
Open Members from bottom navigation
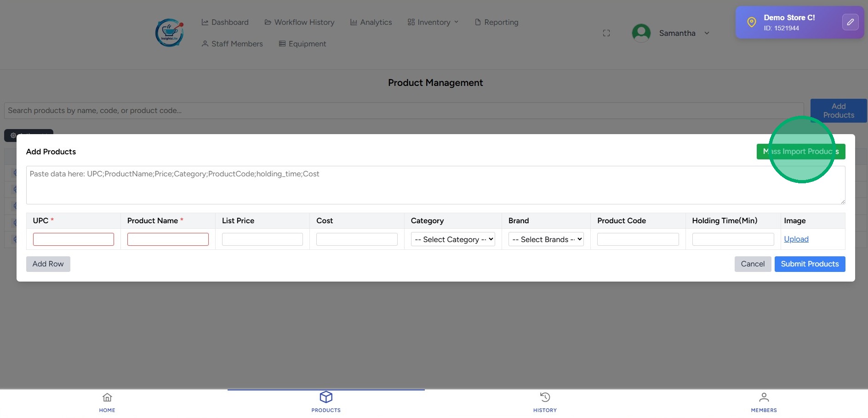click(764, 402)
